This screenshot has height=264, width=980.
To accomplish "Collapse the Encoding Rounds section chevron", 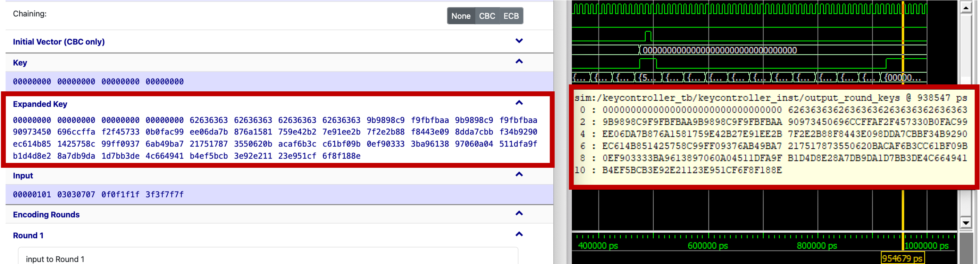I will pos(519,213).
